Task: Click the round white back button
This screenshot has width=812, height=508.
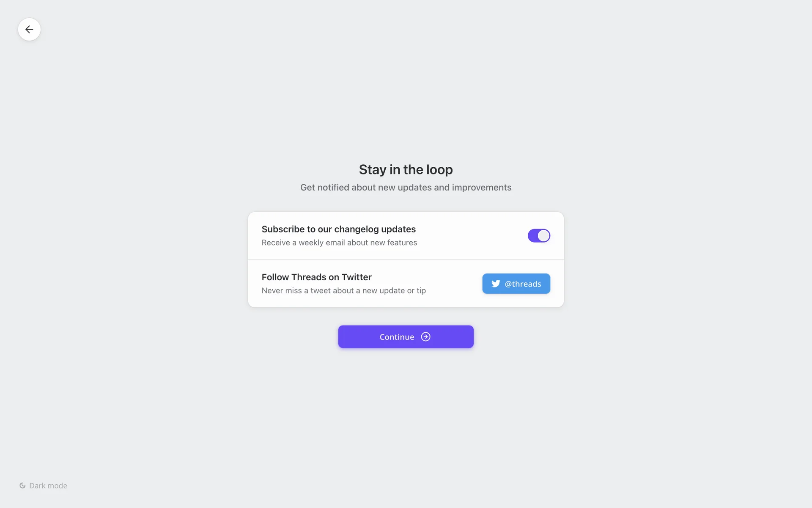Action: [x=29, y=29]
